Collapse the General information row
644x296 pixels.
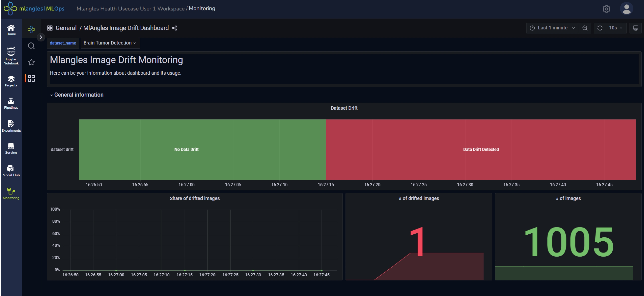coord(77,95)
